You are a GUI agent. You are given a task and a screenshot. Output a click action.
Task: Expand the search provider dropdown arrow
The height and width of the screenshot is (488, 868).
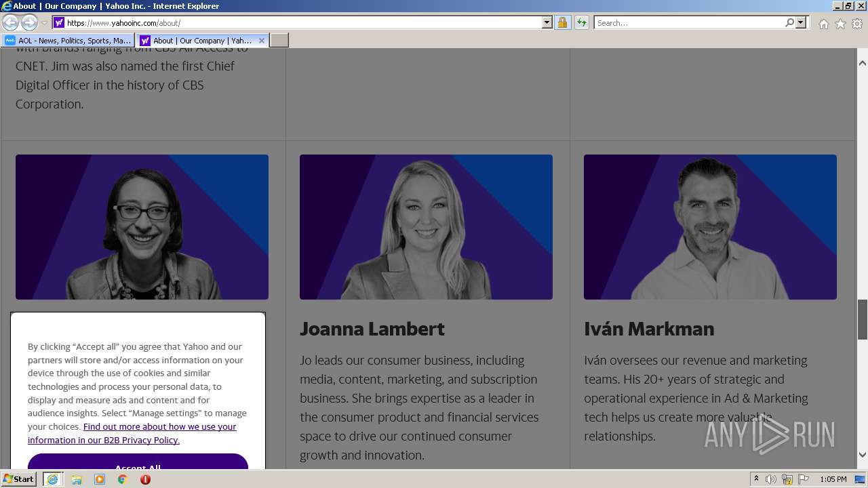coord(801,22)
